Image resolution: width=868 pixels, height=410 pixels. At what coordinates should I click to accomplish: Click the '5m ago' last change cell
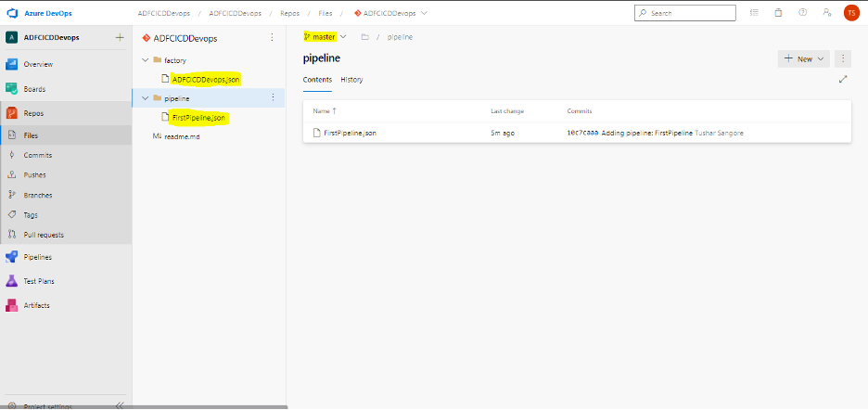(x=503, y=133)
